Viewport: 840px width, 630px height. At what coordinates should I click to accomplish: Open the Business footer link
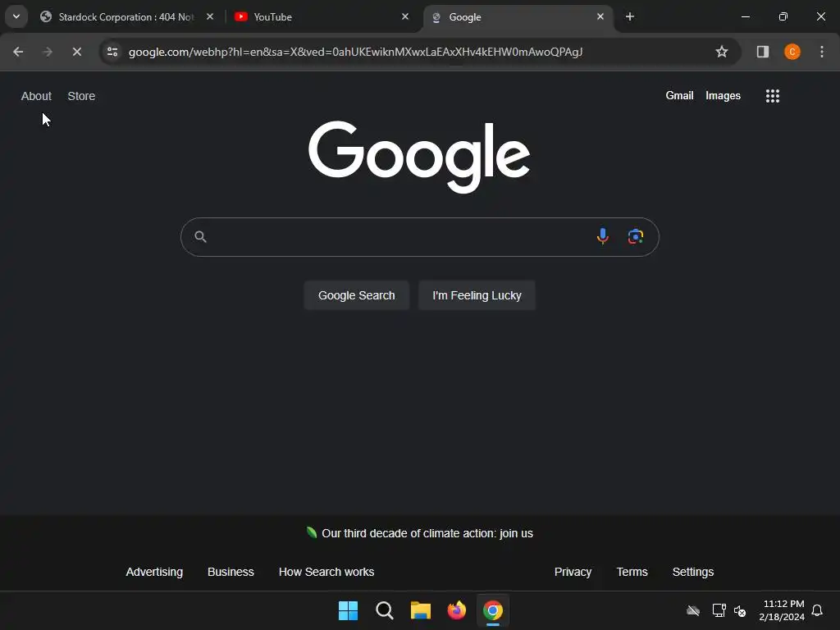tap(231, 572)
